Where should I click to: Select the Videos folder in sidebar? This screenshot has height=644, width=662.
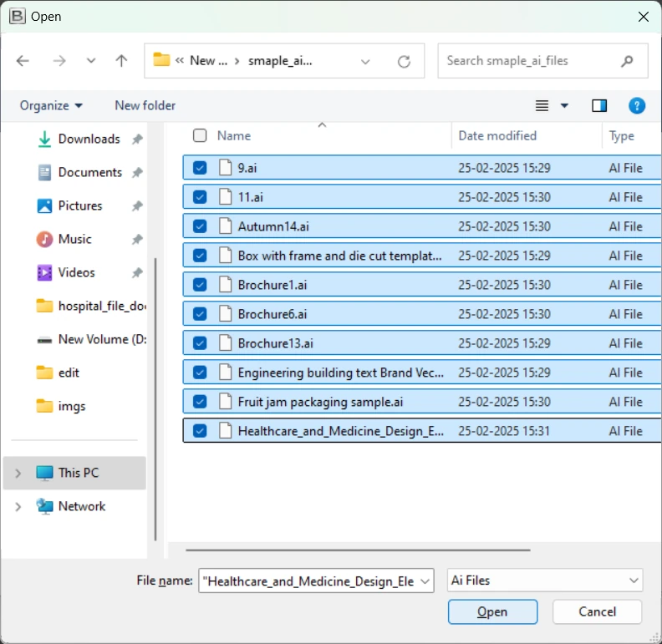coord(76,272)
